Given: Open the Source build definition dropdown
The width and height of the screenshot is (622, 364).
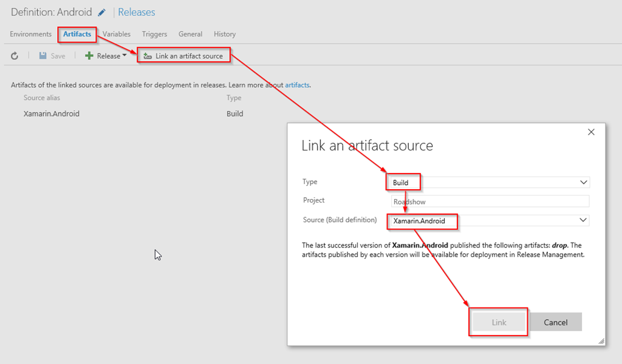Looking at the screenshot, I should pyautogui.click(x=583, y=220).
